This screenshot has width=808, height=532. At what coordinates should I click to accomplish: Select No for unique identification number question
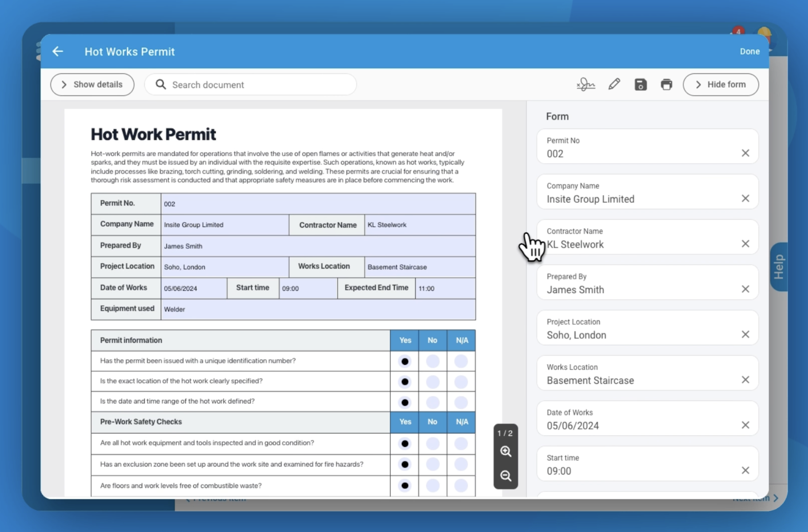point(432,361)
